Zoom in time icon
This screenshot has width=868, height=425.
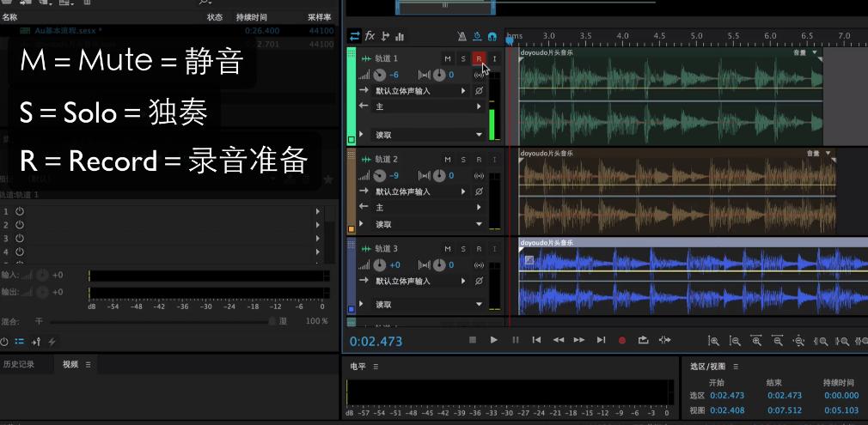[755, 341]
